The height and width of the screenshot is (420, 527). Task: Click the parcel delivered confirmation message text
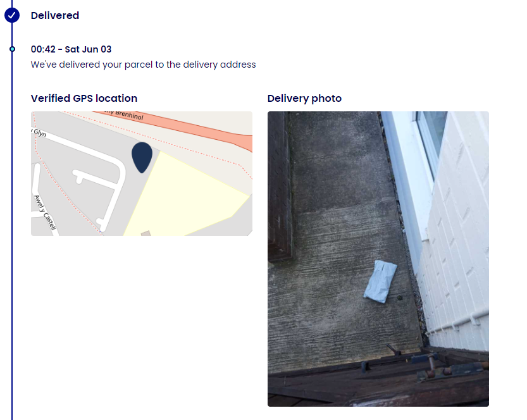[144, 65]
